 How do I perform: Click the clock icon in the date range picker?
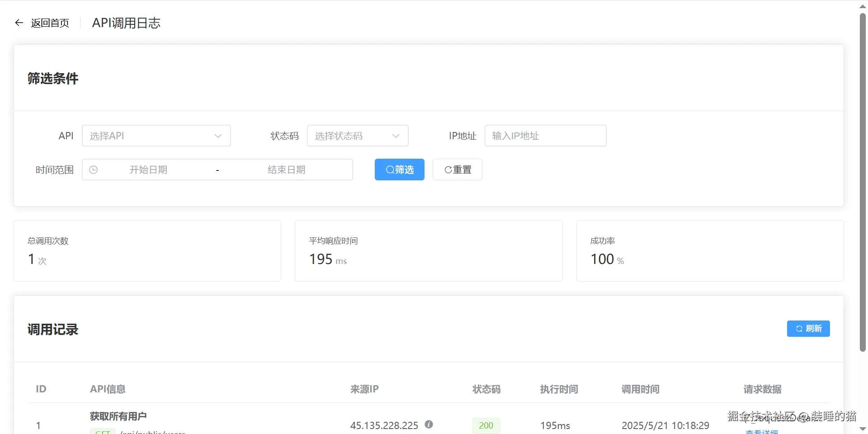click(x=93, y=170)
